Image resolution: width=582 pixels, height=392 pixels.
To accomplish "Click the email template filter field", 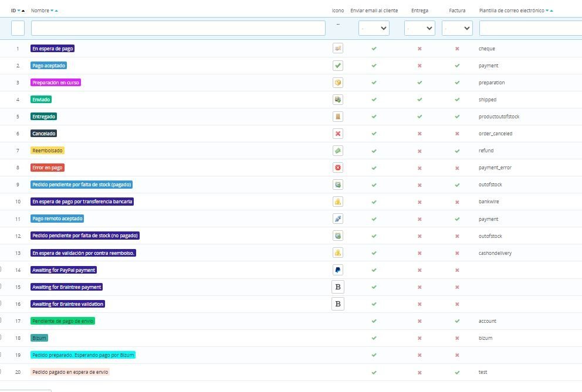I will click(x=531, y=28).
